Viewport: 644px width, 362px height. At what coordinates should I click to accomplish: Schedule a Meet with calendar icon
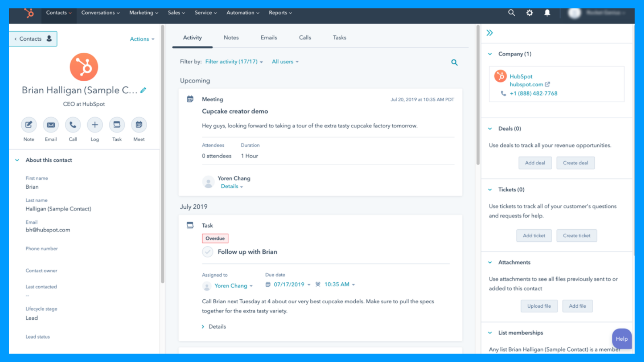coord(139,125)
